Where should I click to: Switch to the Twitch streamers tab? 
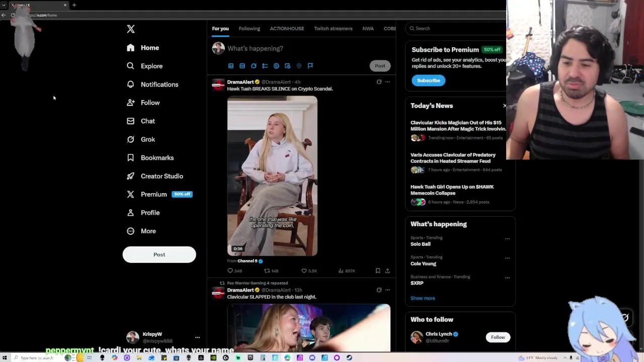[333, 29]
